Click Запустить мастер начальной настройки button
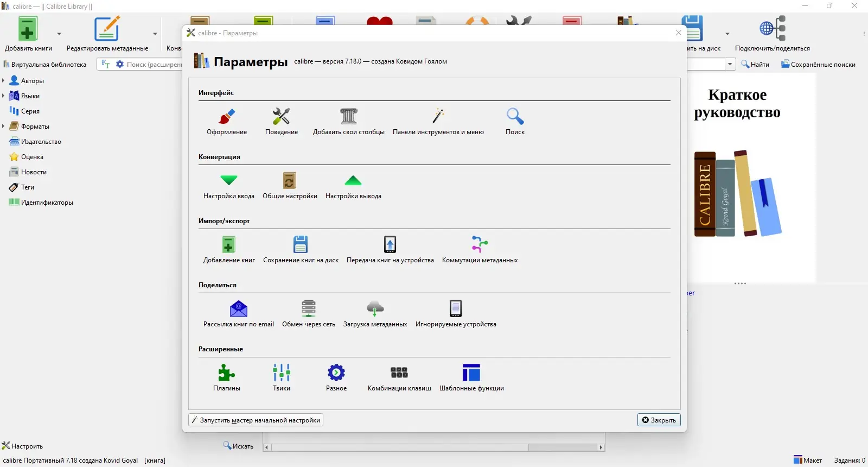The height and width of the screenshot is (467, 868). [x=256, y=420]
